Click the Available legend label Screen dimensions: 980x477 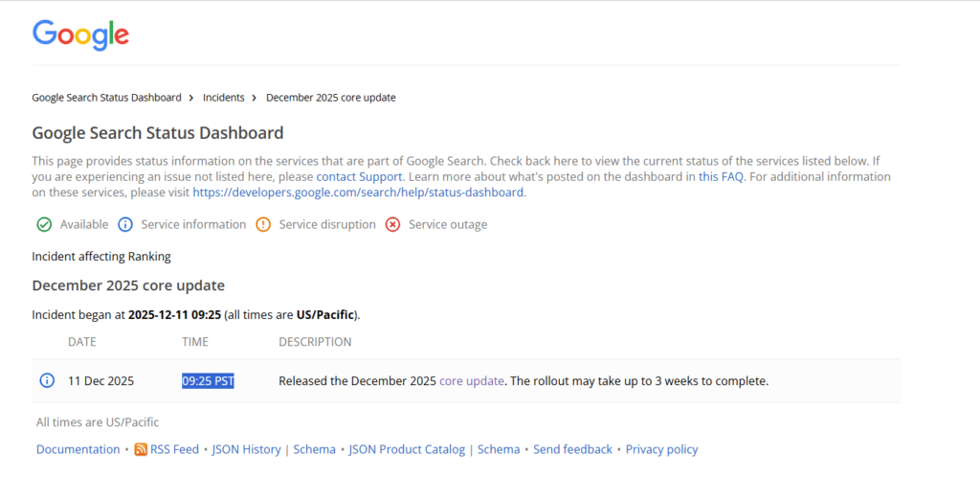tap(84, 224)
